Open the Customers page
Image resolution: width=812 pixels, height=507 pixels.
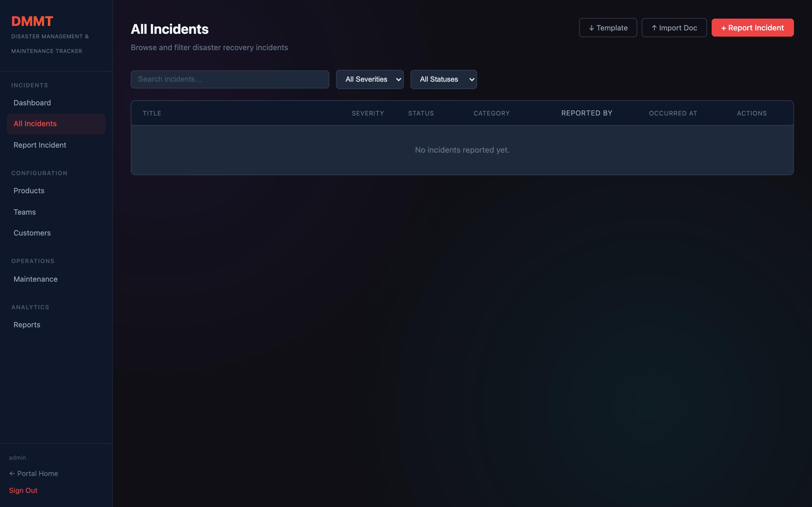coord(32,233)
